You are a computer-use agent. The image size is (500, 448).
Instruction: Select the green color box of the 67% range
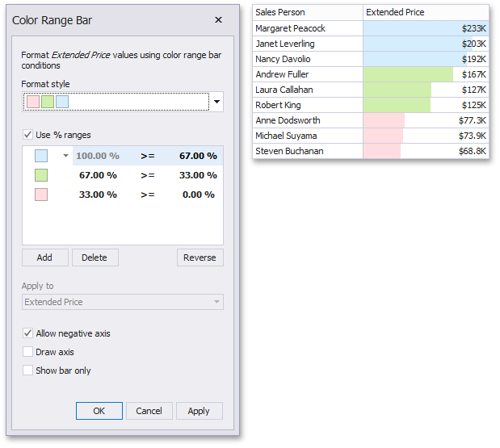click(41, 175)
